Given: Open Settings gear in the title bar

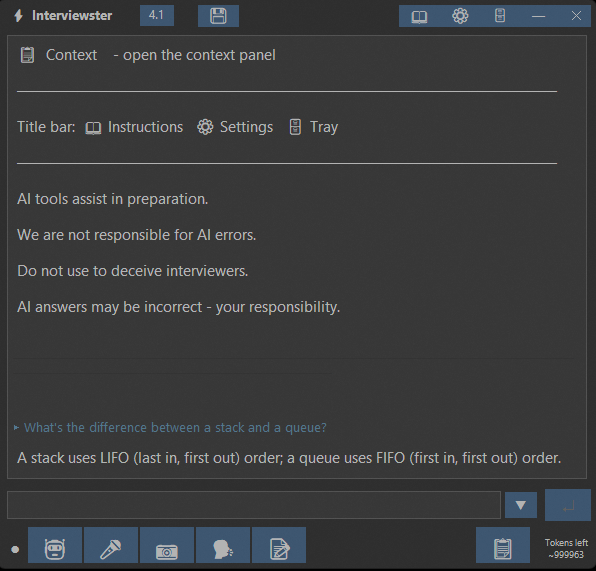Looking at the screenshot, I should click(460, 16).
